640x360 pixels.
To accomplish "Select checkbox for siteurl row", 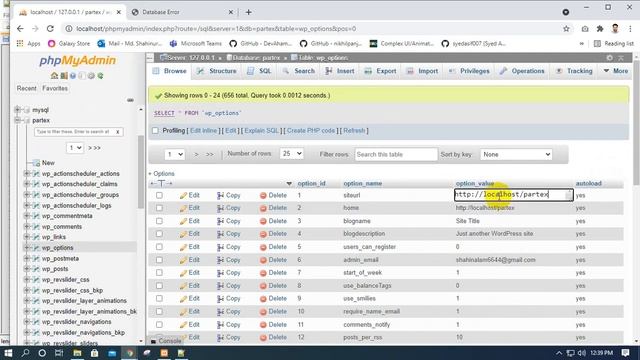I will (x=159, y=196).
